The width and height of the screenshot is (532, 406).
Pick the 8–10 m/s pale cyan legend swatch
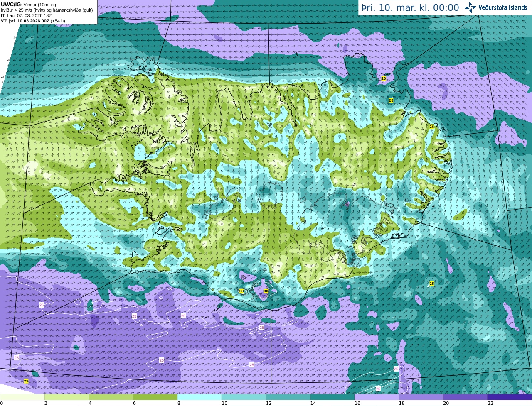tap(199, 397)
